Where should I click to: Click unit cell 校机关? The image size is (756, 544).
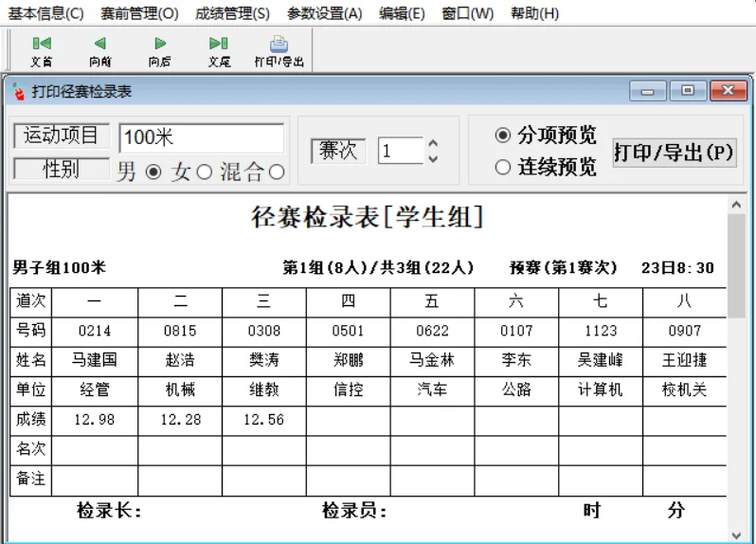[685, 390]
